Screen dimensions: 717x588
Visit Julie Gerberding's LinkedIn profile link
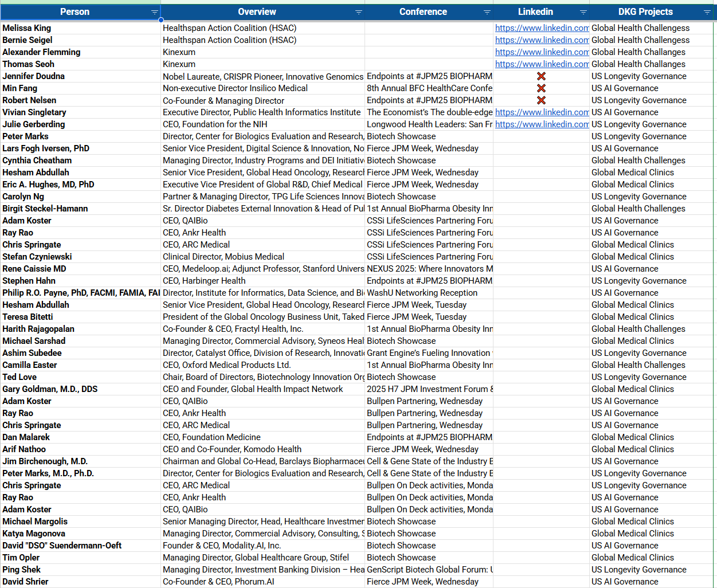coord(542,124)
